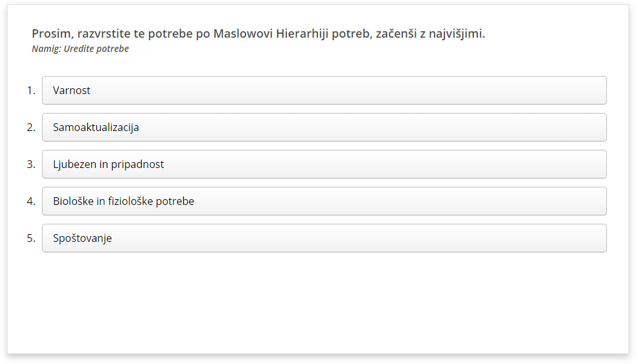Screen dimensions: 636x364
Task: Click the empty card area below Spoštovanje
Action: 318,302
